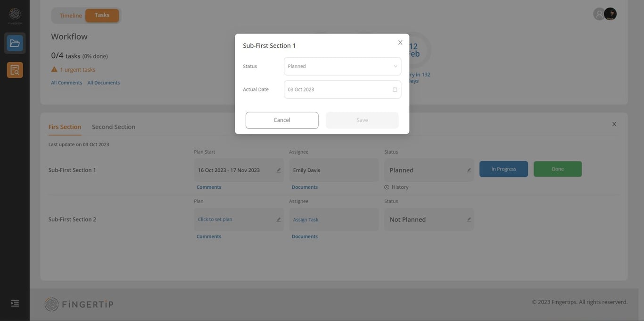The height and width of the screenshot is (321, 644).
Task: Click the Planned status field
Action: [x=429, y=170]
